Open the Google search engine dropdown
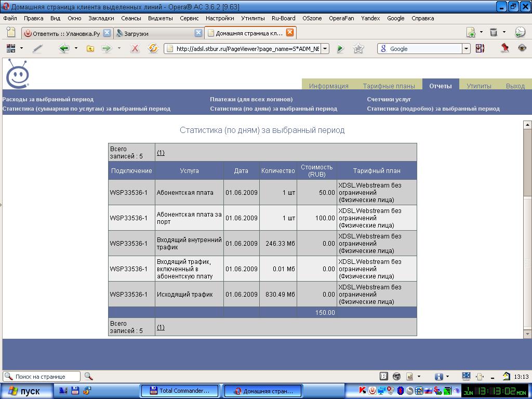 click(466, 48)
